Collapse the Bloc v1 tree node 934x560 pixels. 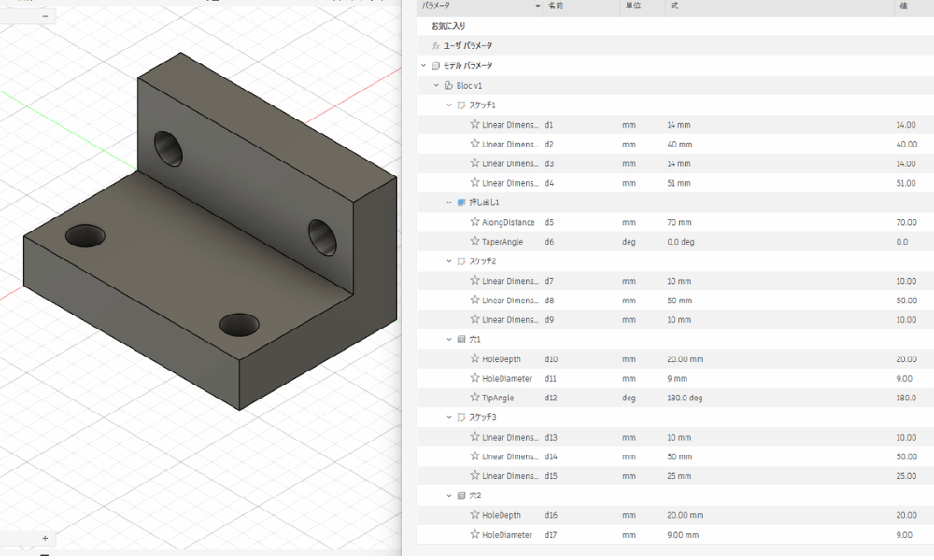pyautogui.click(x=436, y=86)
